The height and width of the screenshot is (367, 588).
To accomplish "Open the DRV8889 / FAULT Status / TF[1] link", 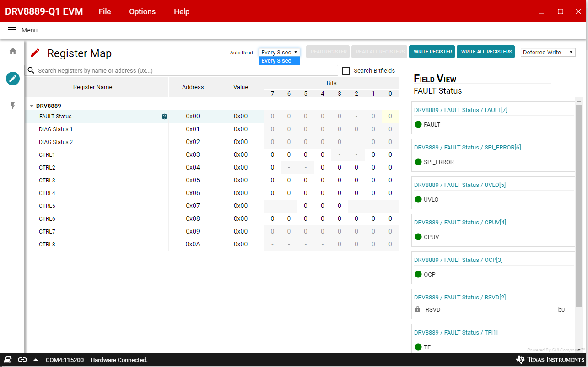I will pyautogui.click(x=456, y=332).
